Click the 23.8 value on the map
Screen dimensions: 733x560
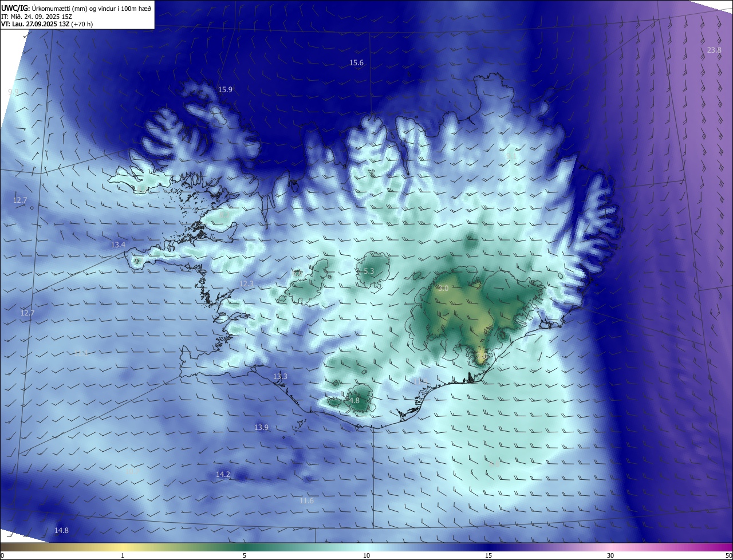click(x=714, y=50)
